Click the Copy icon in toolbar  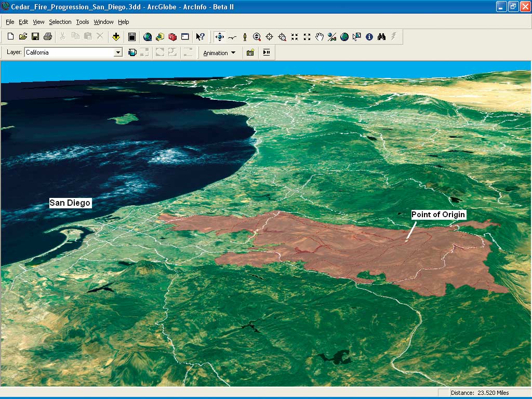tap(75, 36)
